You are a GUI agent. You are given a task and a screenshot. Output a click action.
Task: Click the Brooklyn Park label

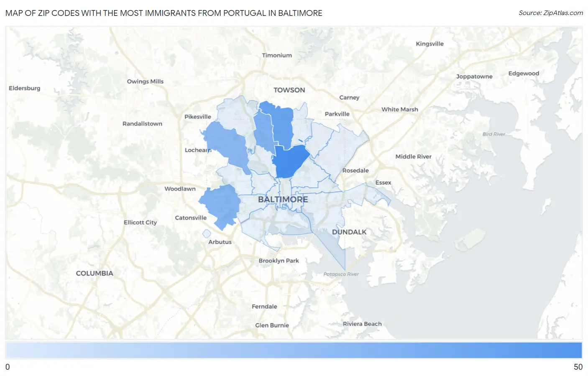click(x=279, y=261)
